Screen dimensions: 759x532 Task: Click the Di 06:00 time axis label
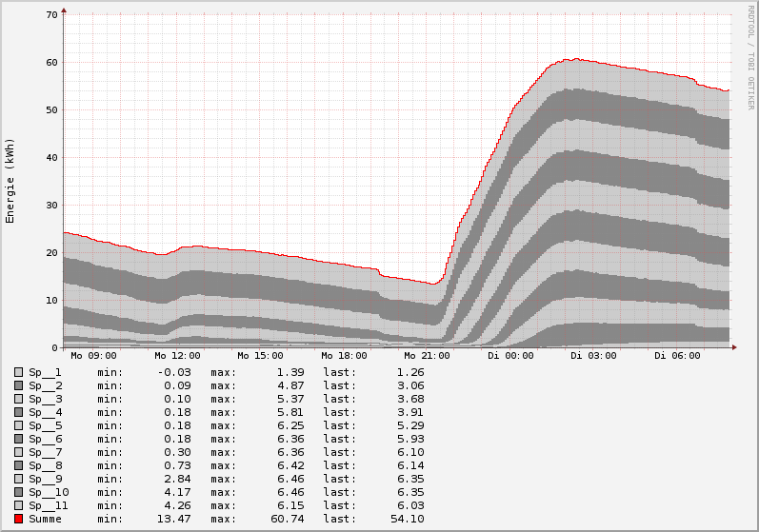[677, 356]
